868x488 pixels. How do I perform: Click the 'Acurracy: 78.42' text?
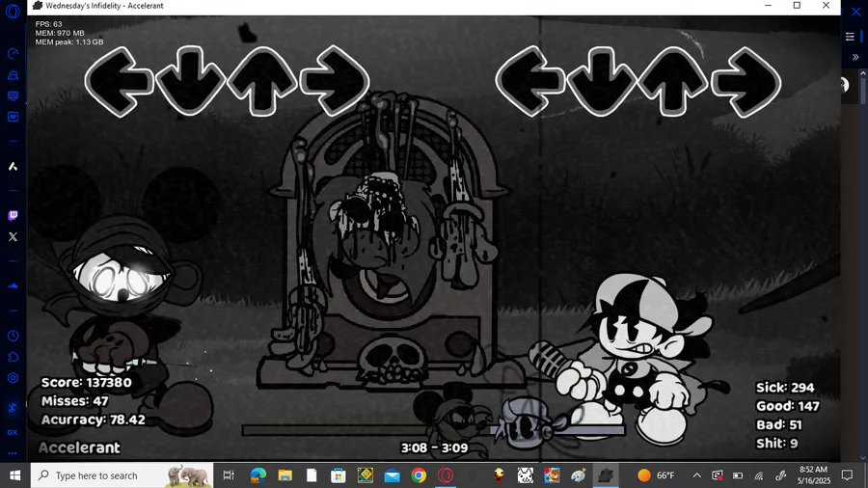click(93, 420)
